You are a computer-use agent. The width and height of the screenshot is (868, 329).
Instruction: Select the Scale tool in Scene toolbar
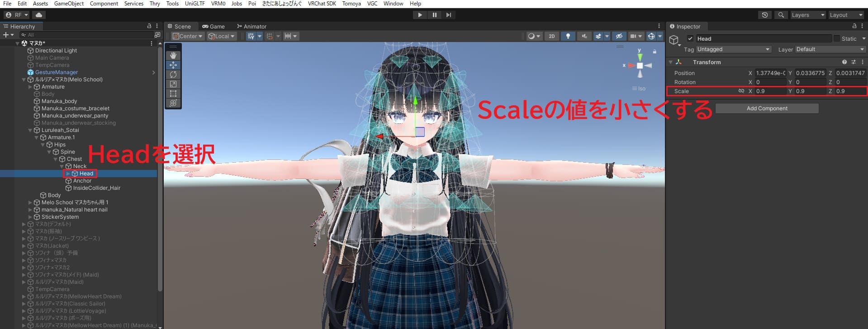pos(173,84)
